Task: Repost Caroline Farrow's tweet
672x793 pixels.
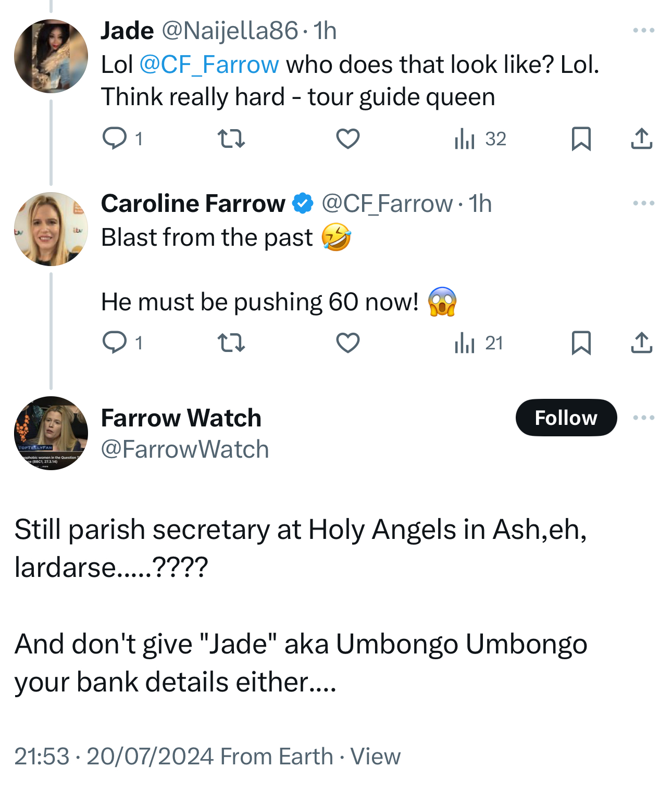Action: click(231, 343)
